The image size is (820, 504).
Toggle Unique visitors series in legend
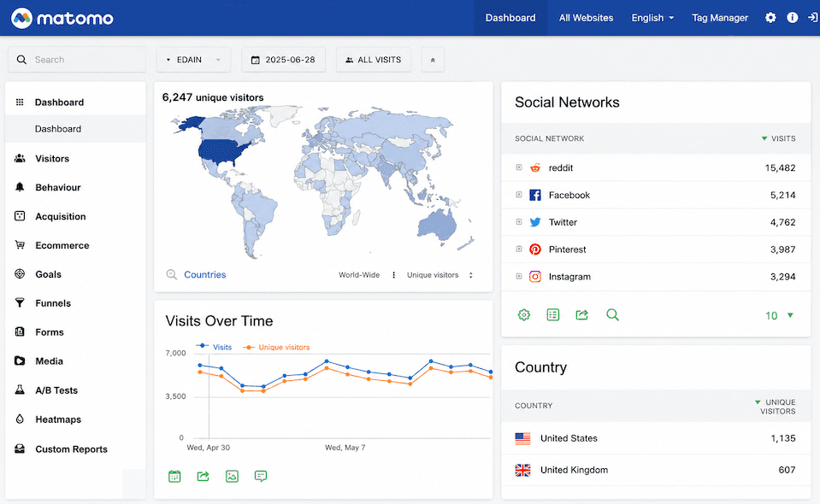(276, 347)
